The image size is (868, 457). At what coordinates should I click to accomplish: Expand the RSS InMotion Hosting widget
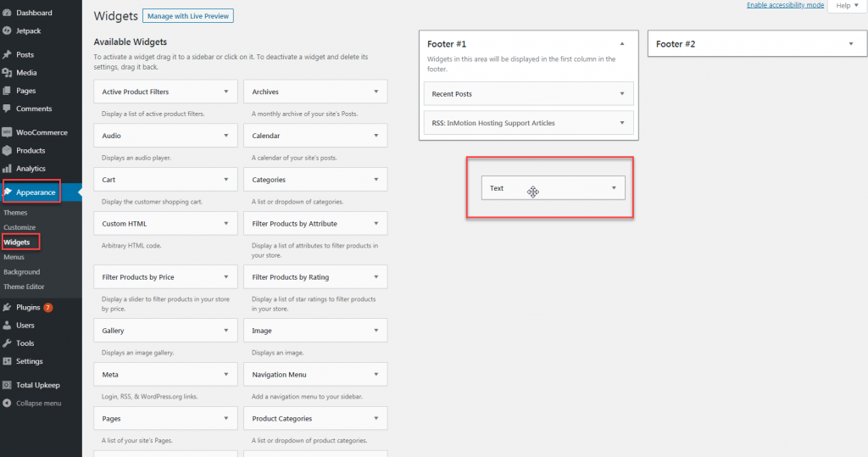click(x=621, y=123)
